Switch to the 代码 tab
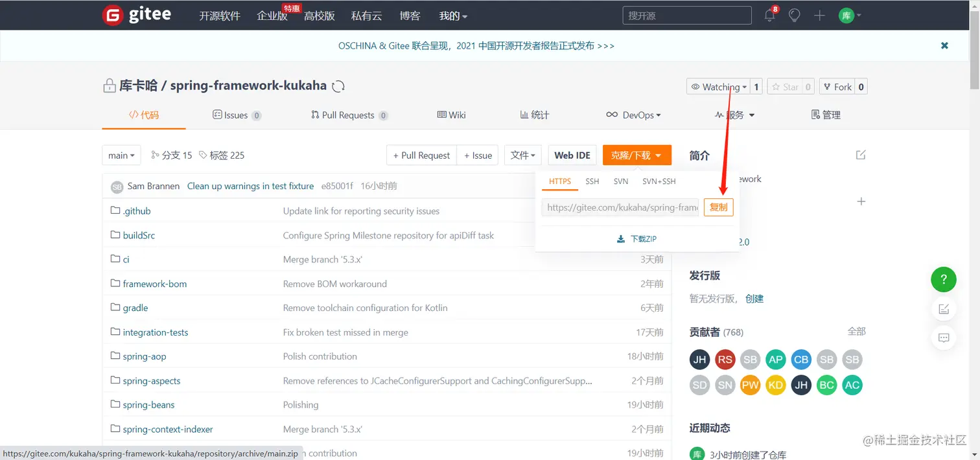 (144, 115)
